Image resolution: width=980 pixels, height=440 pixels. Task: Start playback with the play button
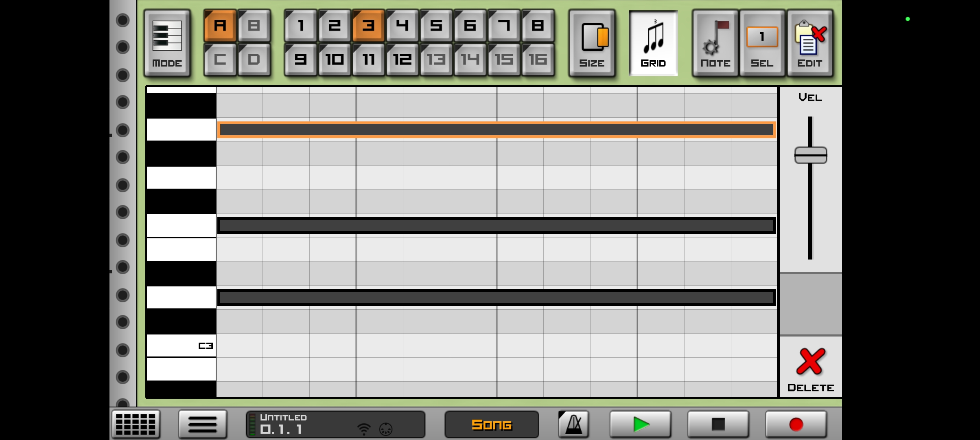coord(641,424)
